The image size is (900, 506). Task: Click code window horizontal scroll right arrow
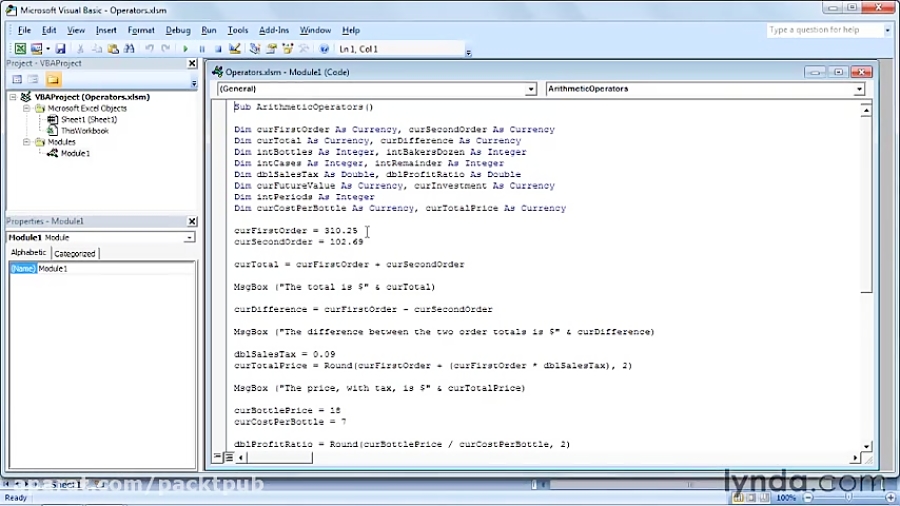[x=855, y=457]
